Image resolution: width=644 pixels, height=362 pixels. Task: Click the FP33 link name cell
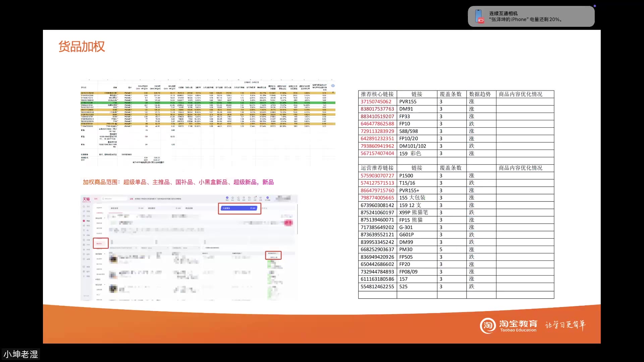pos(417,116)
